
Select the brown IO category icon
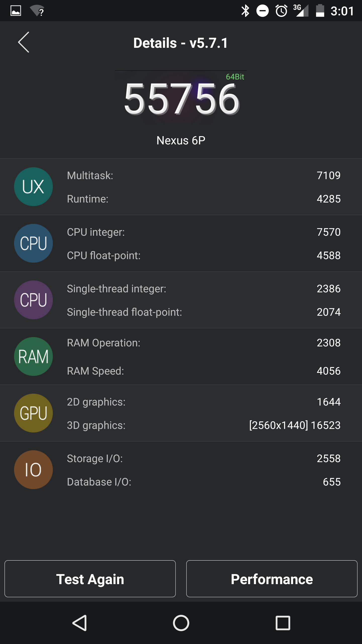coord(33,470)
